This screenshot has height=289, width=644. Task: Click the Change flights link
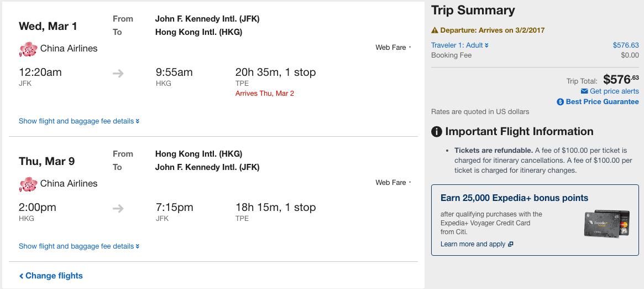click(51, 276)
